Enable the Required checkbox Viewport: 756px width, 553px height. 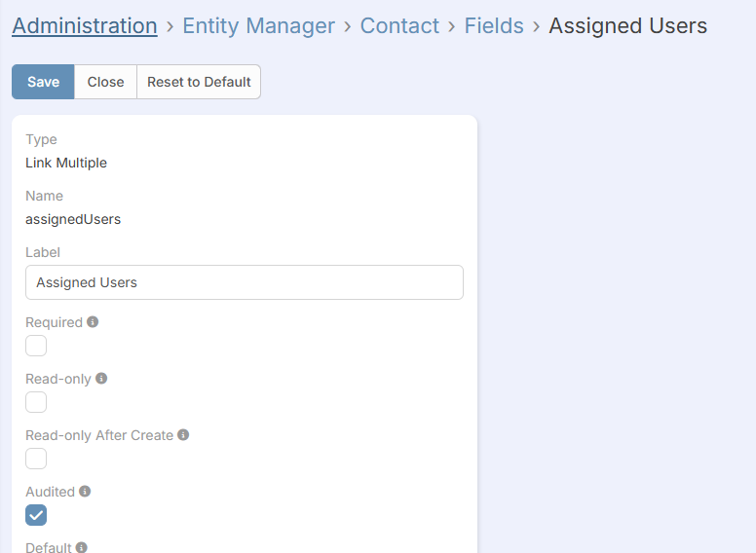pos(36,346)
